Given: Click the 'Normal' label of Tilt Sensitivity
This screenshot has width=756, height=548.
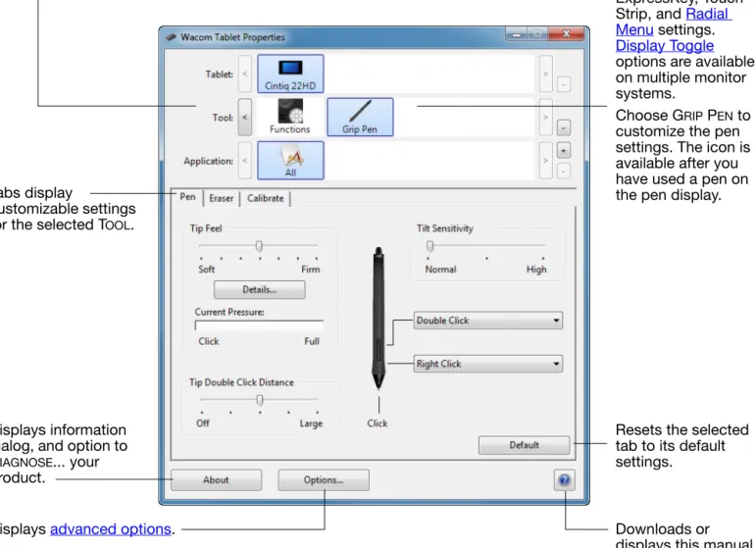Looking at the screenshot, I should (x=440, y=270).
